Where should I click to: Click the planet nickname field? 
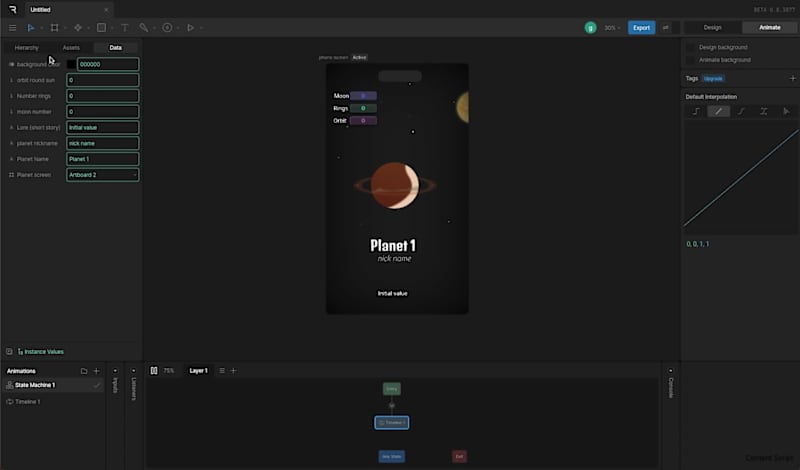[x=103, y=143]
